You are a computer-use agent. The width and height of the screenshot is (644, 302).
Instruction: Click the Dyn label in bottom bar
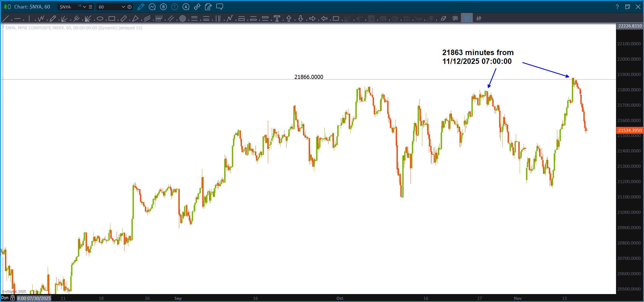coord(5,298)
